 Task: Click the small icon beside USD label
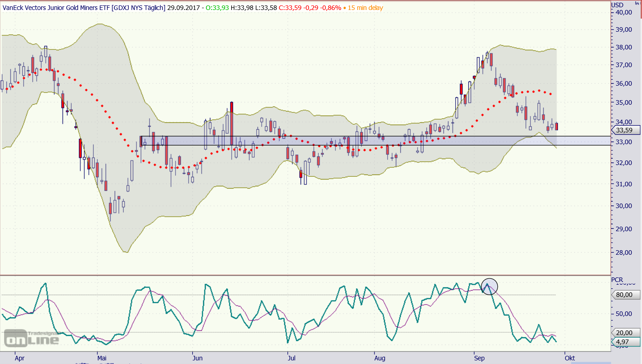point(637,3)
